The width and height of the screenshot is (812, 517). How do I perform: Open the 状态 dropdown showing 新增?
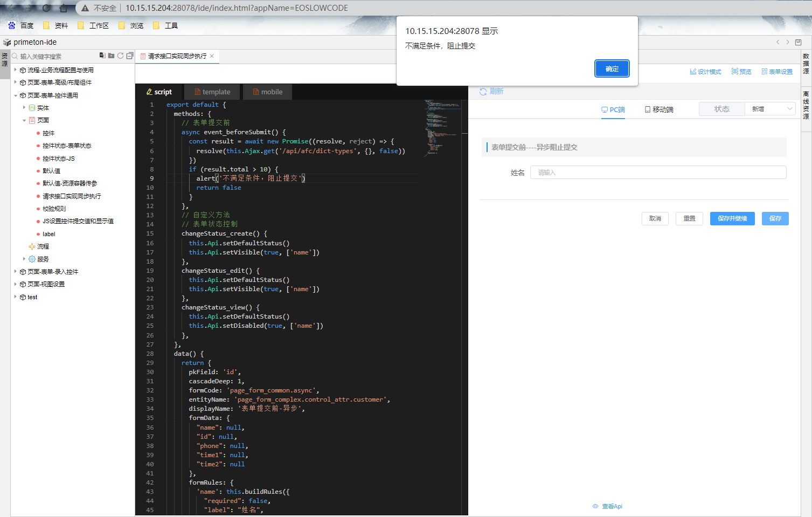pyautogui.click(x=769, y=109)
